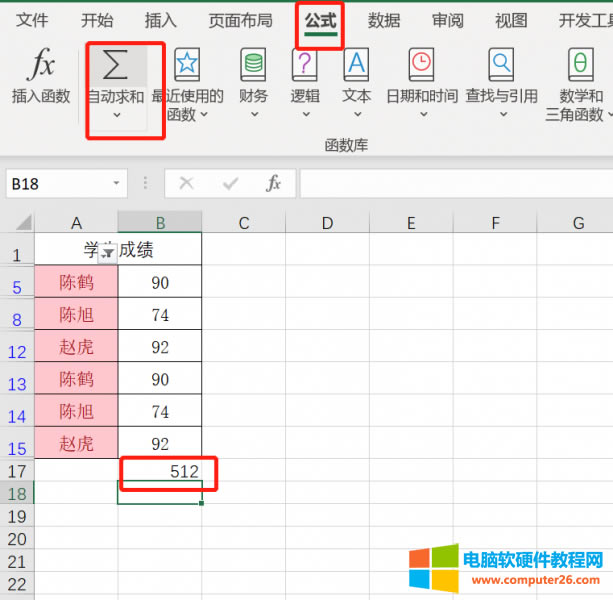Open Financial (财务) functions icon
The height and width of the screenshot is (600, 613).
pos(253,64)
